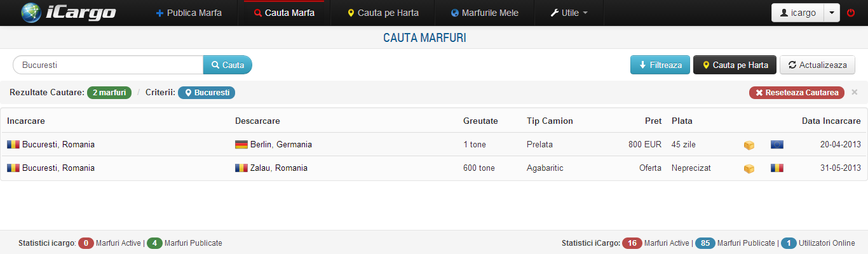Go to Publica Marfa tab
The image size is (868, 254).
(x=189, y=13)
